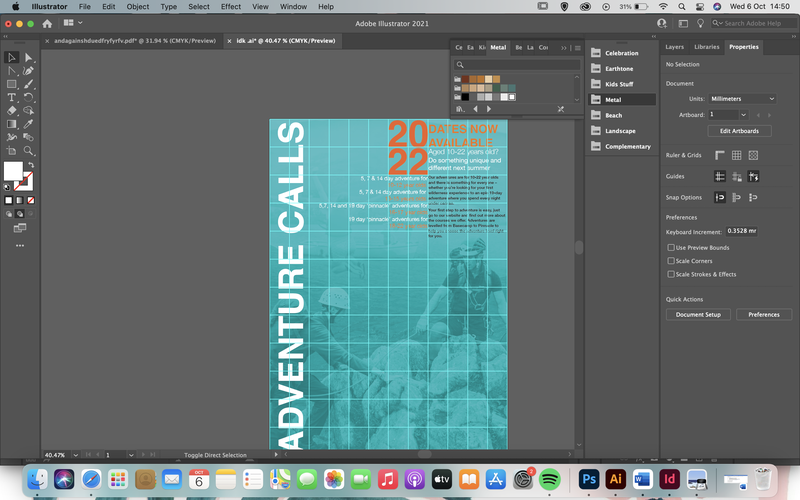Switch to the Layers tab

click(x=674, y=47)
